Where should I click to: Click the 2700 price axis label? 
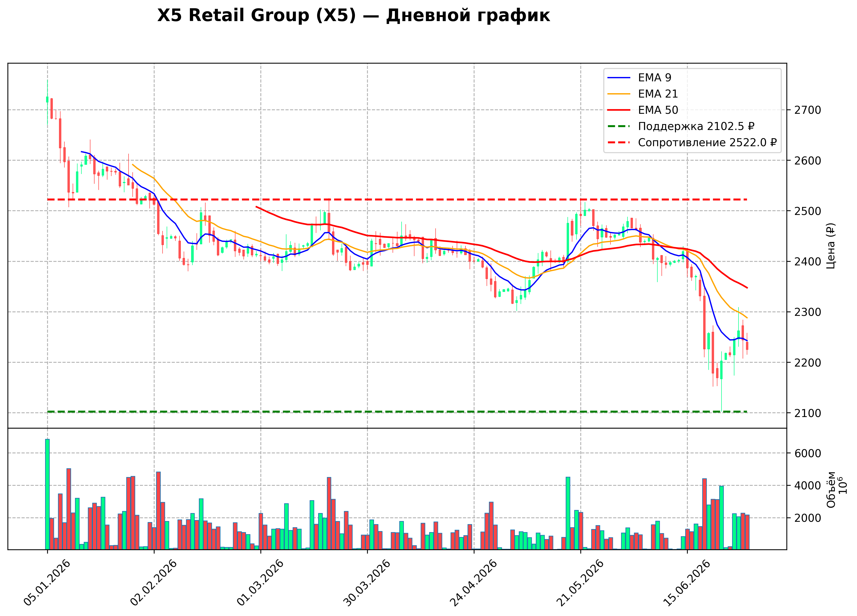[808, 110]
